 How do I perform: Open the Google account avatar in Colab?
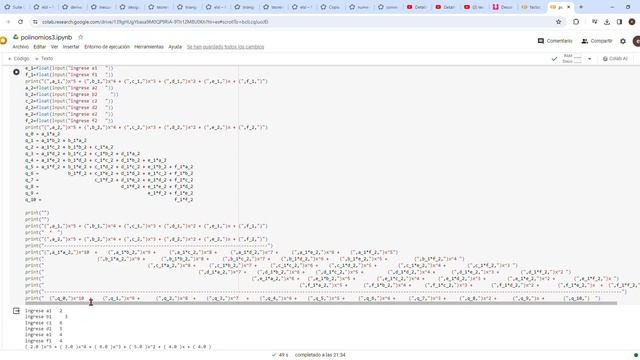(x=636, y=41)
